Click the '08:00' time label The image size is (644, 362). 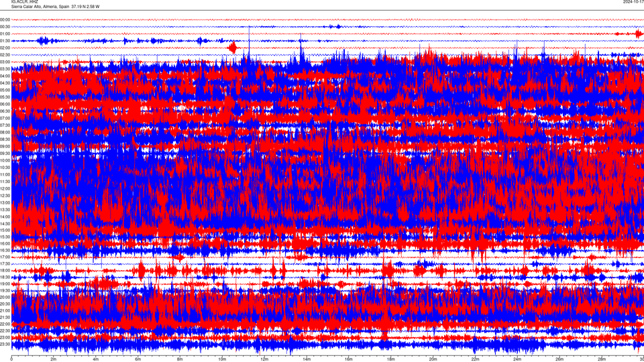(x=5, y=132)
